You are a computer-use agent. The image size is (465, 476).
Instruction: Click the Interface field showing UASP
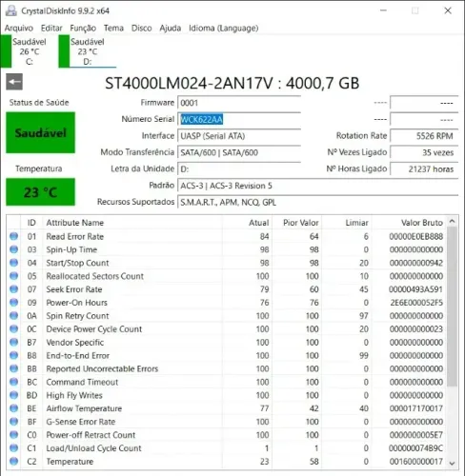pos(239,136)
